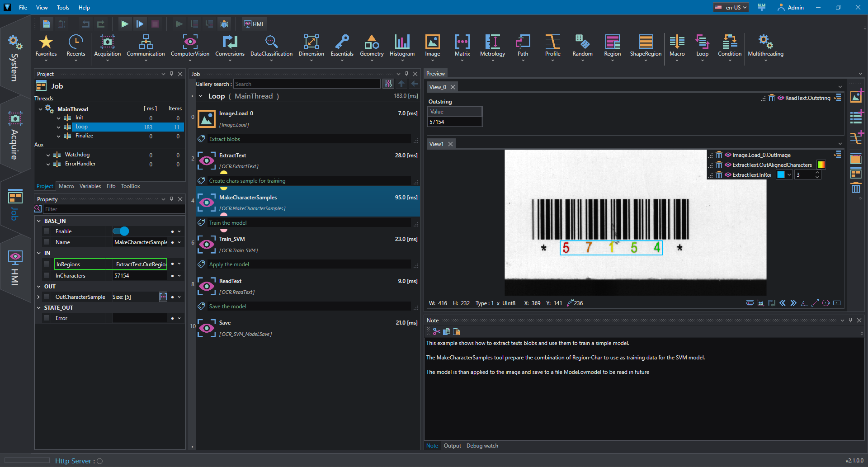This screenshot has height=467, width=868.
Task: Switch to the Variables tab
Action: (x=90, y=186)
